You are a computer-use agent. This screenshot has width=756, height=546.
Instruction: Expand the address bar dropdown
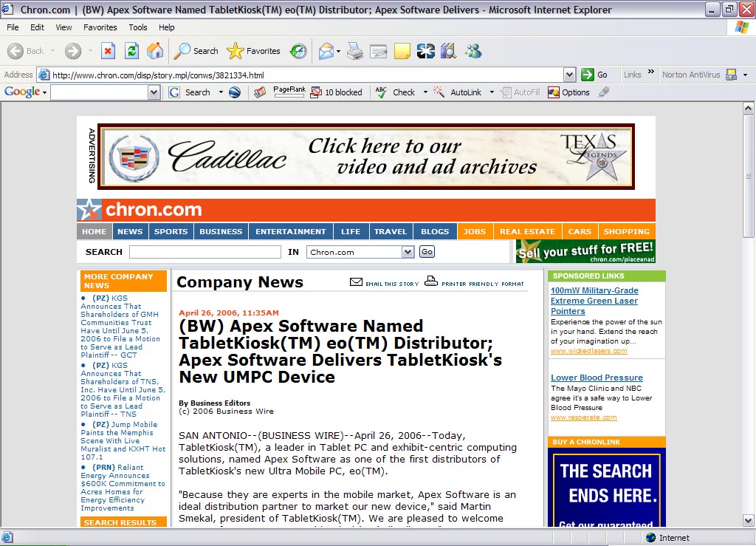[569, 75]
